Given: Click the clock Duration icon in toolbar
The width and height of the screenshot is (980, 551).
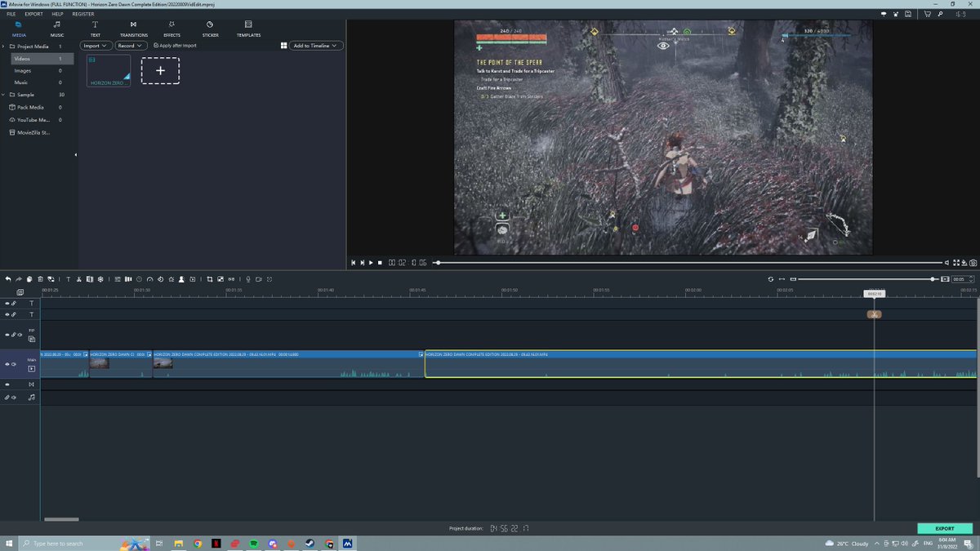Looking at the screenshot, I should (x=139, y=279).
